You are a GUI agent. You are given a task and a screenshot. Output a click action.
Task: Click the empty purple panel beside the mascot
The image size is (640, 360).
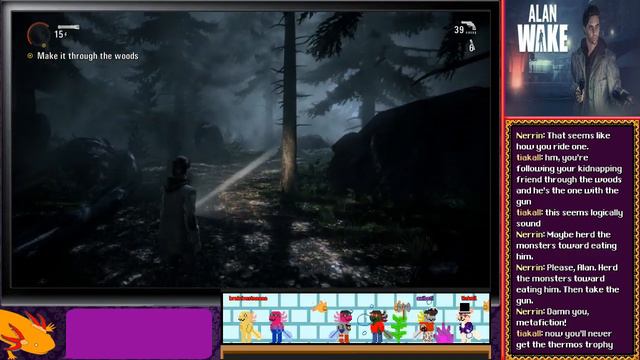pyautogui.click(x=139, y=333)
